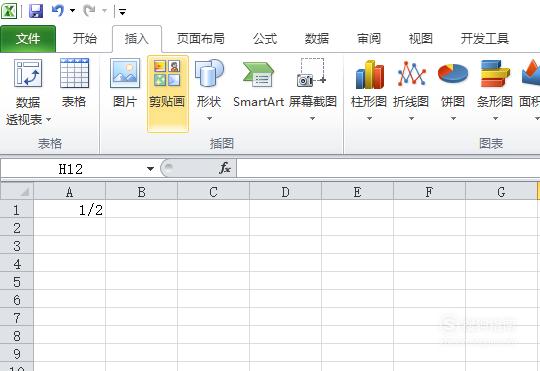Select column G header

(501, 192)
